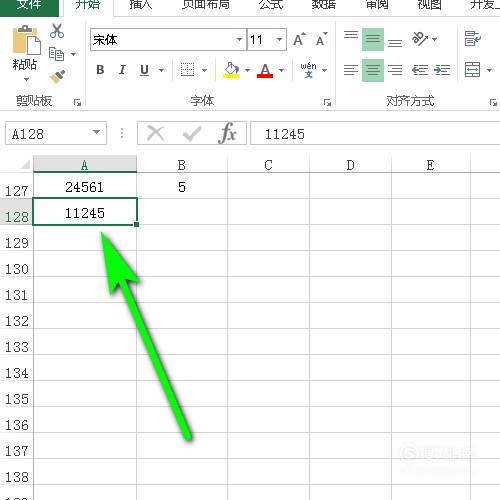
Task: Open the alignment settings dialog launcher
Action: click(493, 102)
